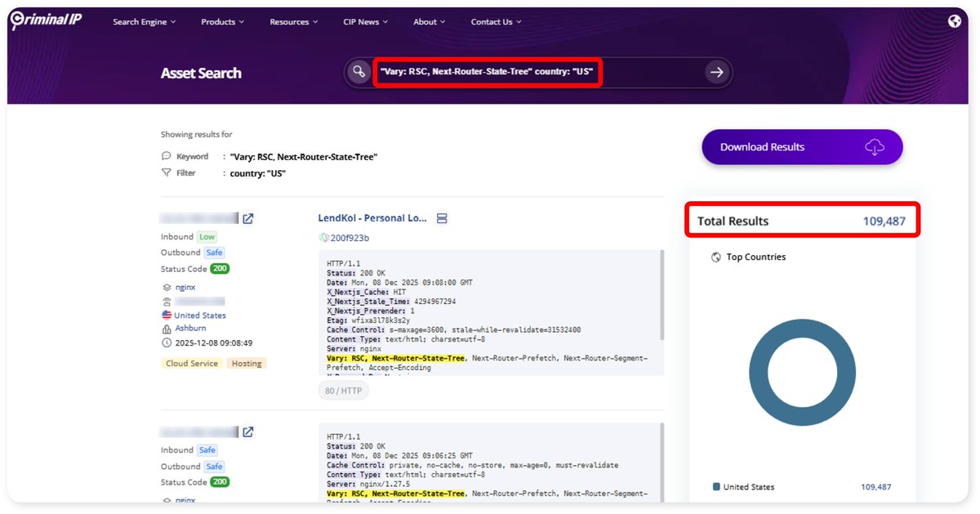Click the Asset Search heading
Screen dimensions: 980x514
201,73
